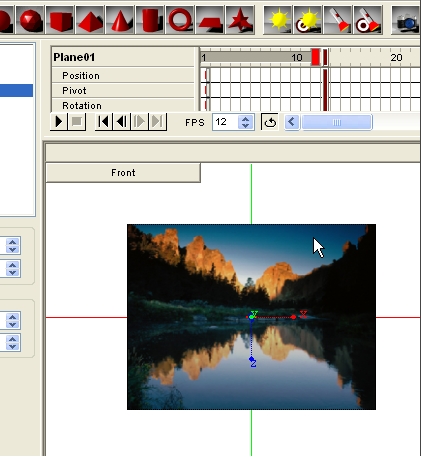Create a cone primitive
Screen dimensions: 421x457
coord(120,20)
